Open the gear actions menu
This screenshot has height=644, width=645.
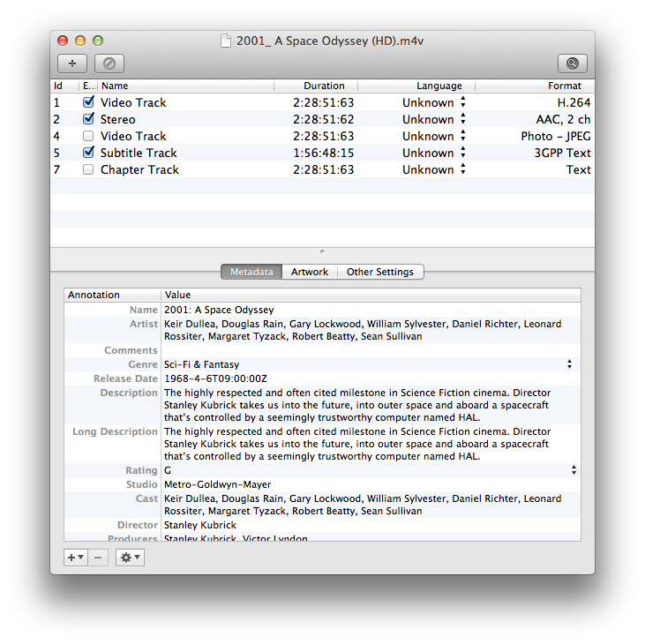point(130,558)
